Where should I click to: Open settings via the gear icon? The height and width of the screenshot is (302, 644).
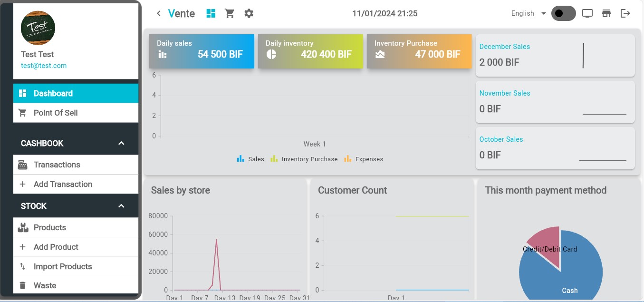249,13
